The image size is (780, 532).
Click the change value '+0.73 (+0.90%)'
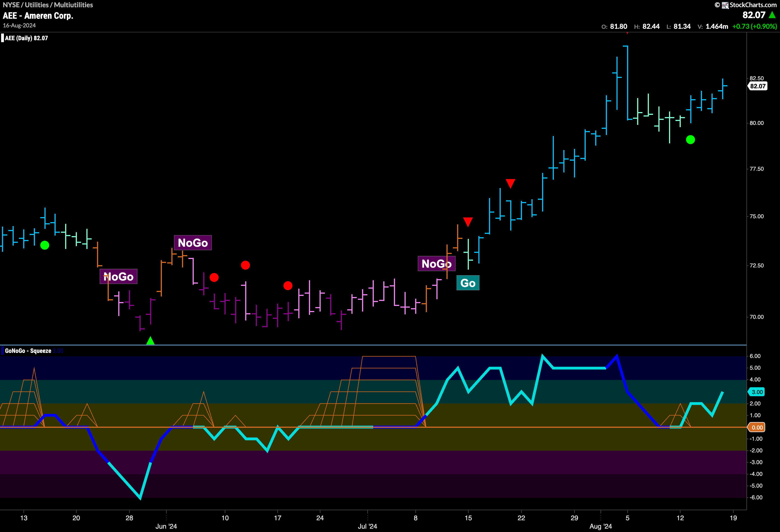(x=755, y=26)
